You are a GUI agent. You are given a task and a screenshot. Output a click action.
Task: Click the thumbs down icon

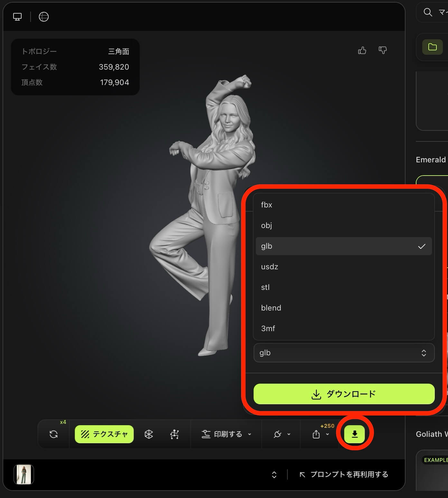[382, 50]
